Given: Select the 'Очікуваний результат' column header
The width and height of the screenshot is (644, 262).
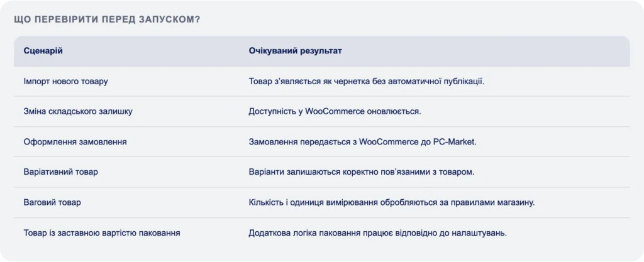Looking at the screenshot, I should (296, 52).
